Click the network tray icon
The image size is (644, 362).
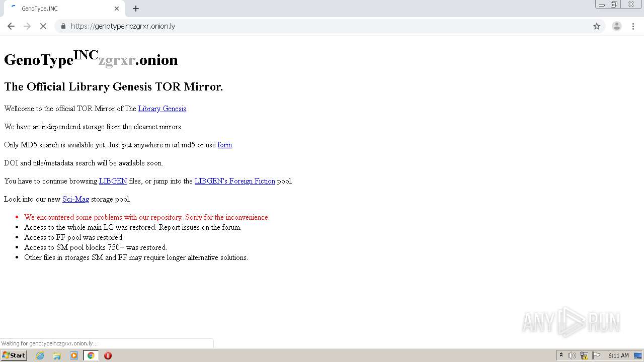click(584, 355)
